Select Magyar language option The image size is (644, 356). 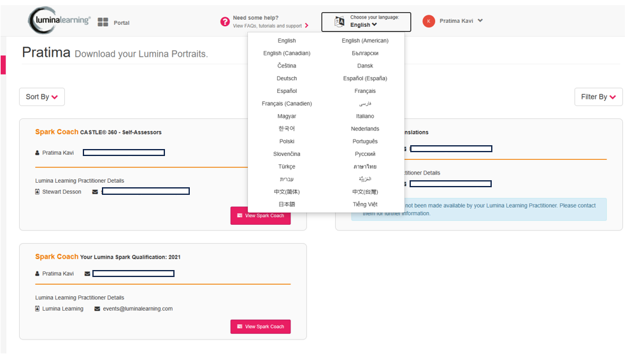tap(287, 116)
